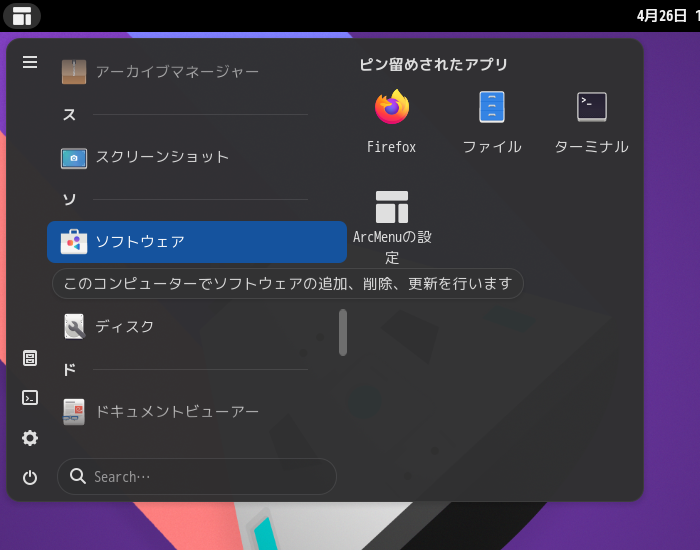Click the search magnifier icon
The width and height of the screenshot is (700, 550).
pyautogui.click(x=78, y=476)
